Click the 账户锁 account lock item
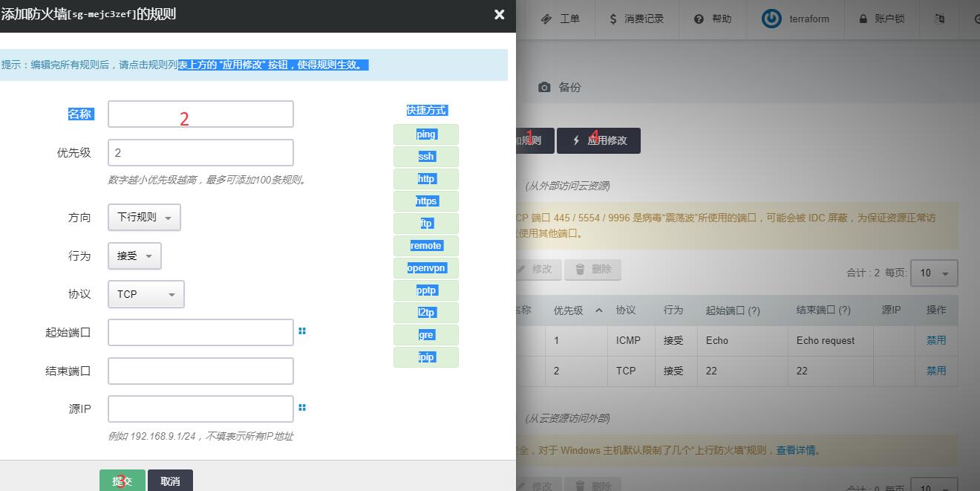This screenshot has height=491, width=980. pyautogui.click(x=881, y=19)
